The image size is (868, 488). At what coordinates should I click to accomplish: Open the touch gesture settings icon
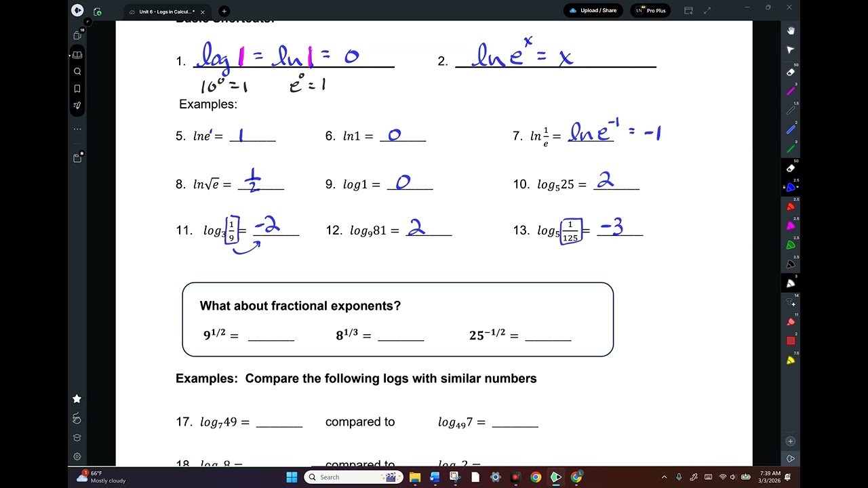(x=77, y=418)
